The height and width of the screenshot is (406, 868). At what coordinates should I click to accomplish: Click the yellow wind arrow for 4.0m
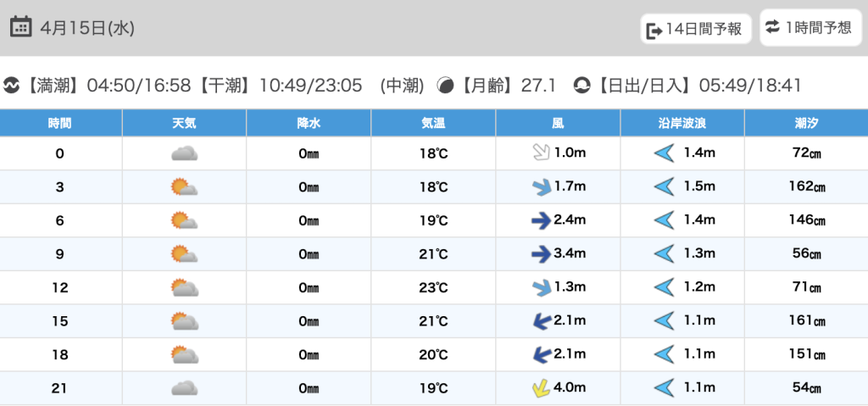539,388
